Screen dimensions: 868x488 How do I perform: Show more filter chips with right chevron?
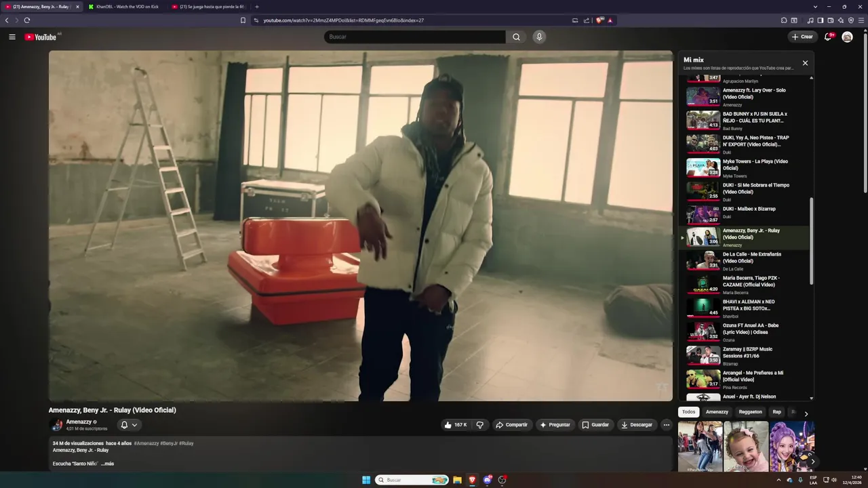click(806, 413)
